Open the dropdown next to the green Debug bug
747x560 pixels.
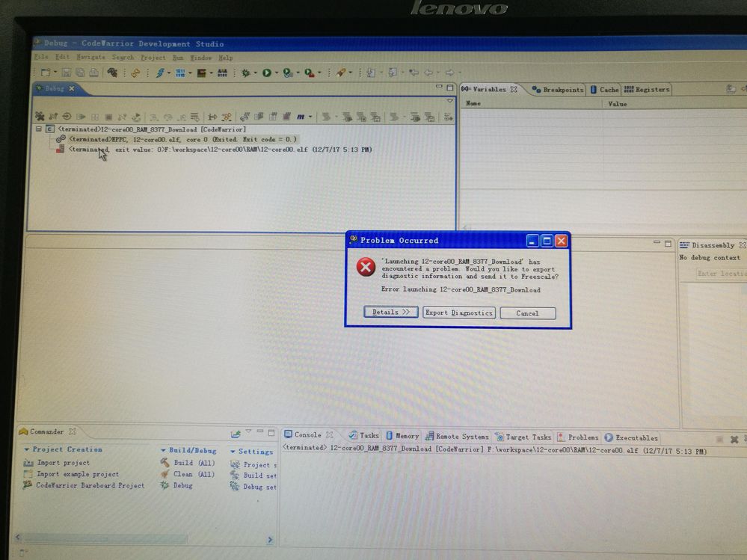255,73
